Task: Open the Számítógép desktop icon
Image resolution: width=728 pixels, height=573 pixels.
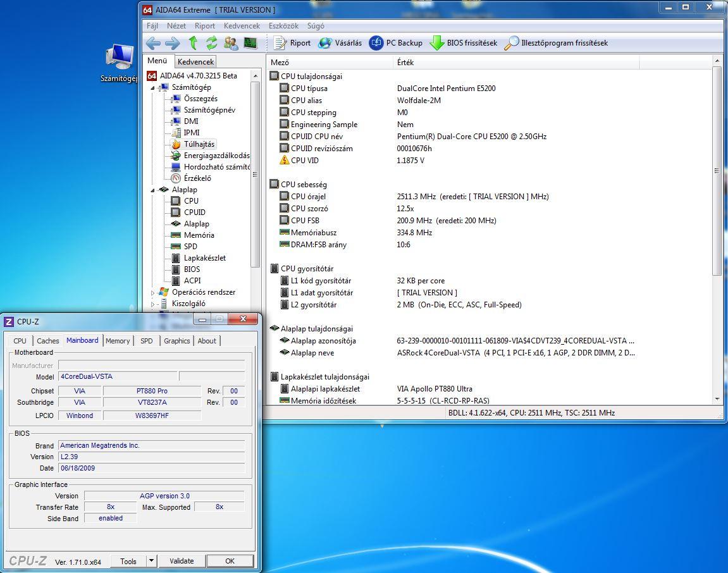Action: [x=120, y=64]
